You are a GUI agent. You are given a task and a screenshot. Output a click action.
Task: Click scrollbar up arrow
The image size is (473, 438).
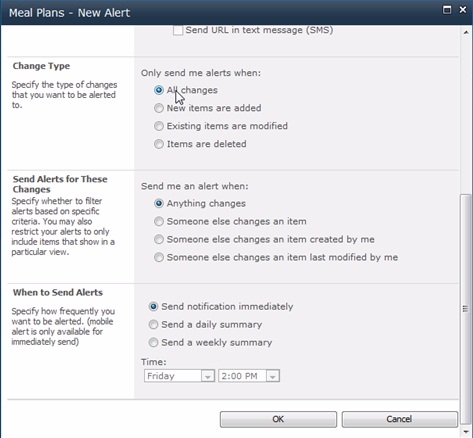(x=466, y=32)
